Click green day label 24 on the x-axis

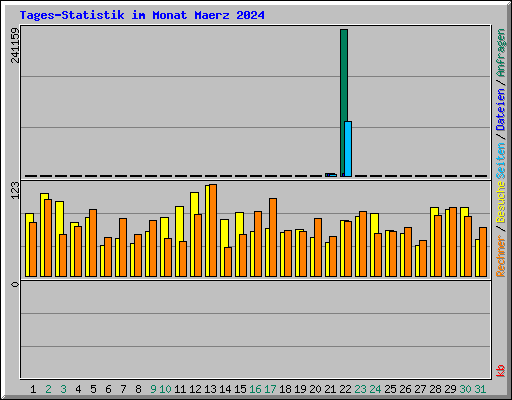[375, 389]
